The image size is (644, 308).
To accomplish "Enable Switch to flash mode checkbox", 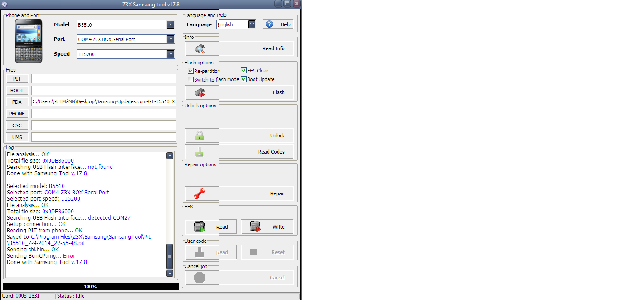I will click(190, 80).
